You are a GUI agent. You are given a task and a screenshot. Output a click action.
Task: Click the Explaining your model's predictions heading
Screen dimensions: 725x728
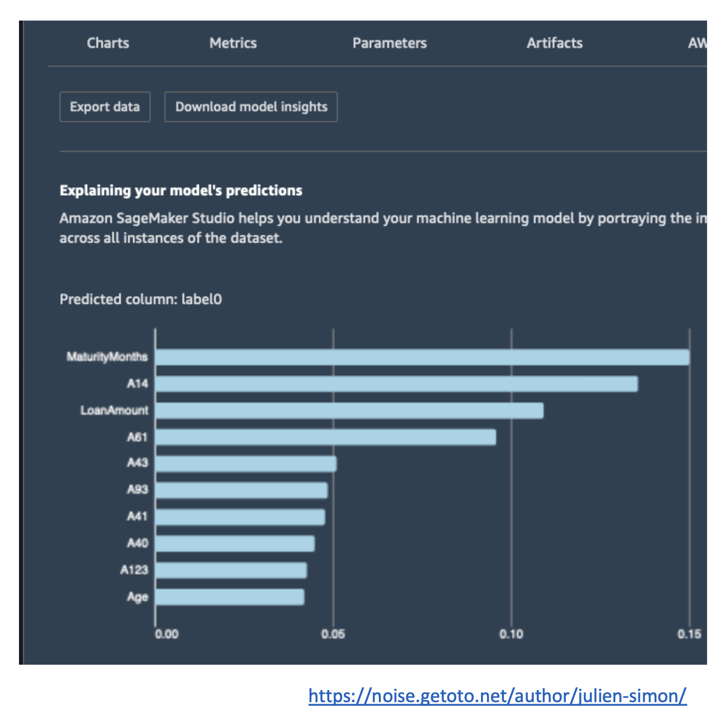(x=181, y=190)
